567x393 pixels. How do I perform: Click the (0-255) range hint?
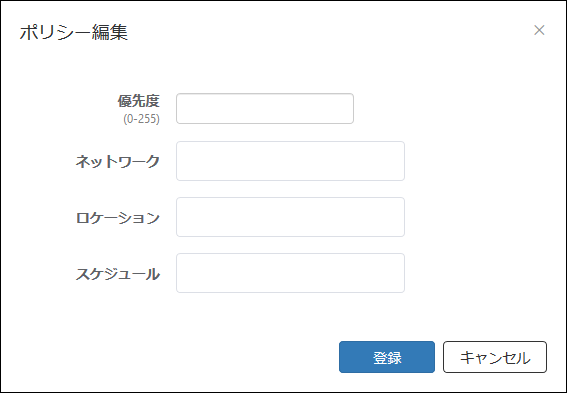141,119
